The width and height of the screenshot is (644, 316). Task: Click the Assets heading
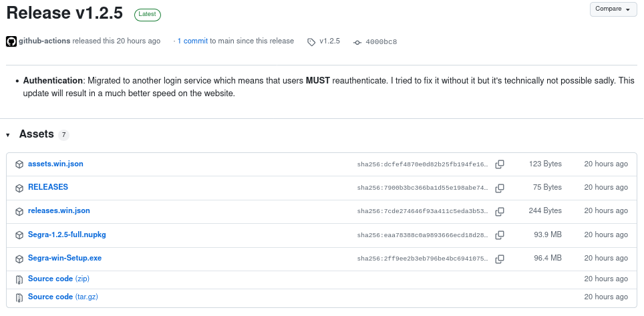(x=36, y=134)
